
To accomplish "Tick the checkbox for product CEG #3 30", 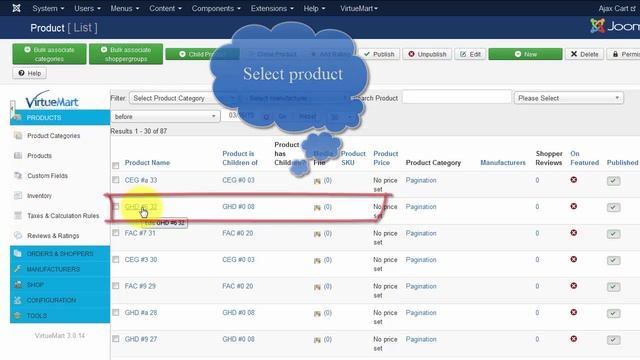I will 116,259.
